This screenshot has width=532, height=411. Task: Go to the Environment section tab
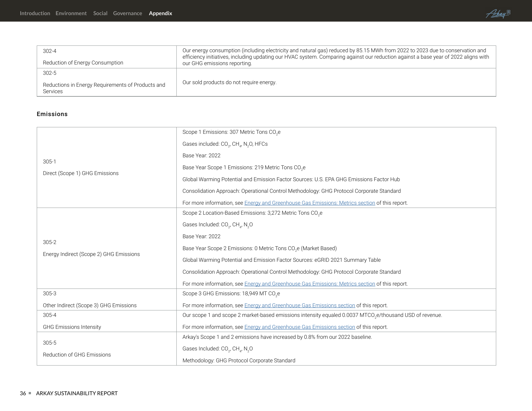(x=71, y=13)
